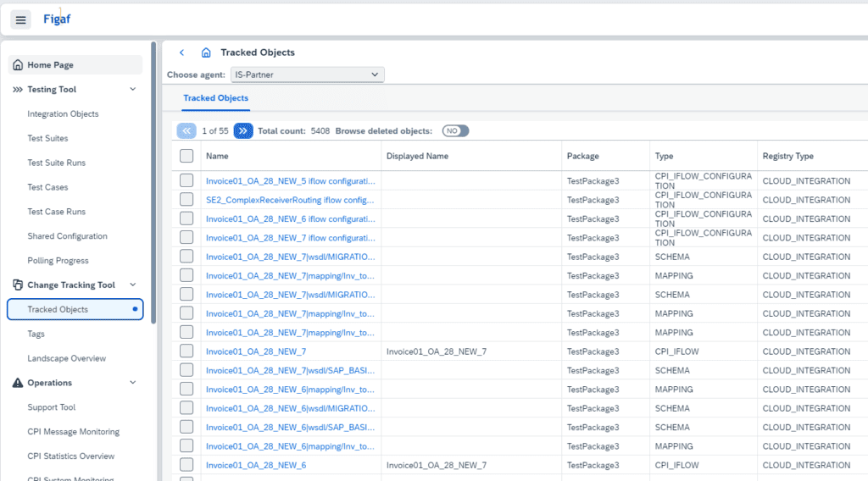
Task: Open CPI Message Monitoring menu item
Action: tap(74, 432)
